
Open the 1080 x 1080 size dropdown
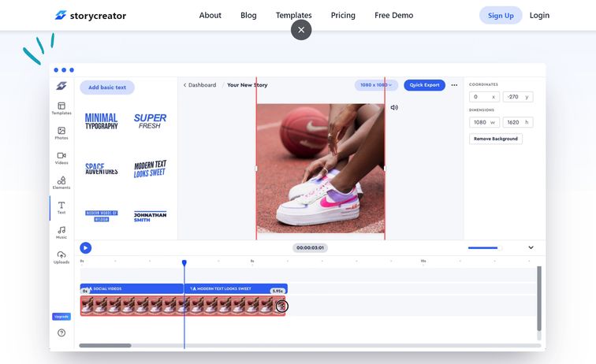pyautogui.click(x=376, y=85)
